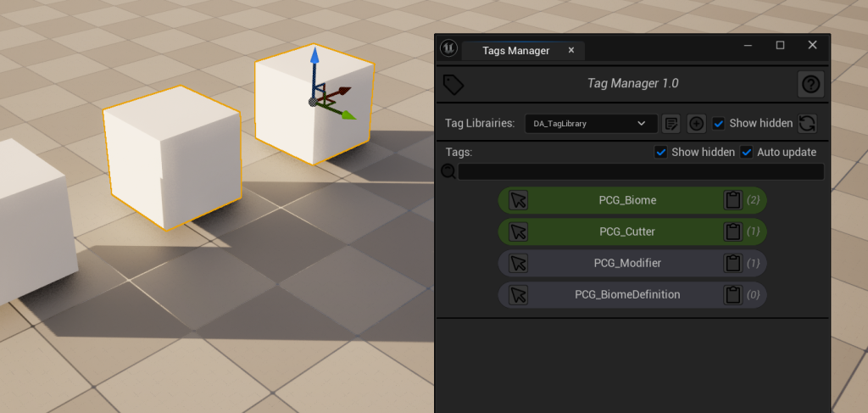Click the blue Z-axis gizmo arrow
Screen dimensions: 868x413
tap(314, 59)
